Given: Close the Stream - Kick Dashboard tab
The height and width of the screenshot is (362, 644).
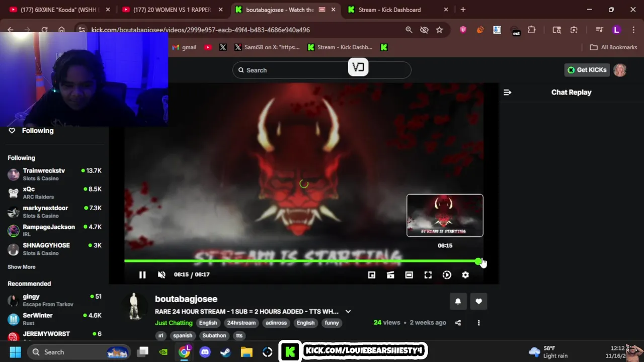Looking at the screenshot, I should [446, 10].
